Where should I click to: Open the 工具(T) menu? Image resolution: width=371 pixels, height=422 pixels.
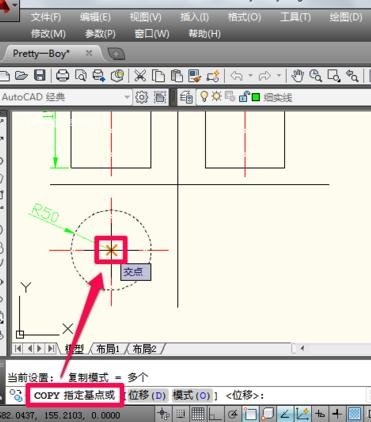point(295,17)
